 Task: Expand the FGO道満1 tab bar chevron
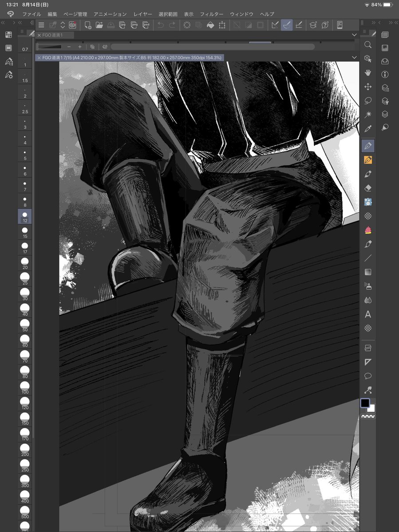(x=354, y=35)
